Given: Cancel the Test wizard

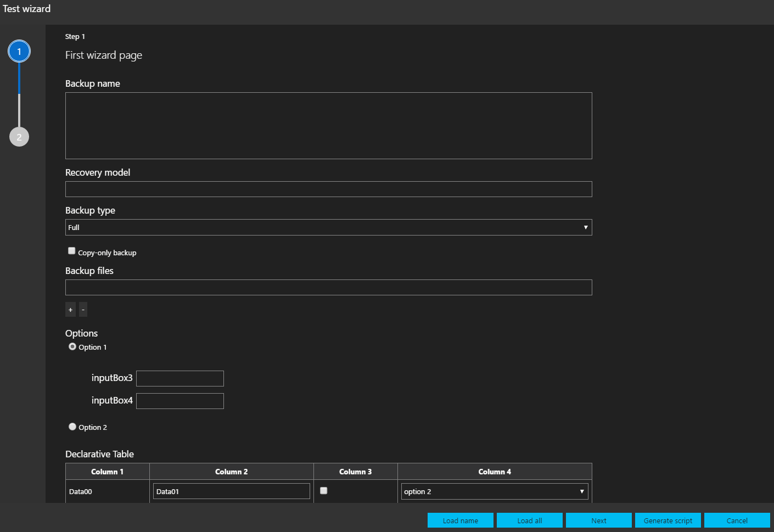Looking at the screenshot, I should coord(737,520).
